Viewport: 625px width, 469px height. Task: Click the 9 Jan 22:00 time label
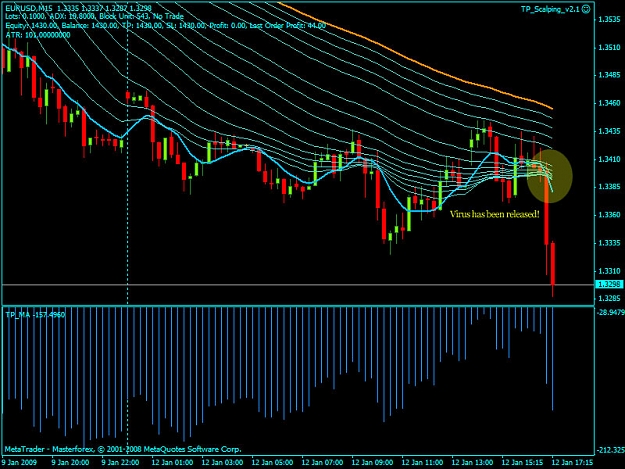pos(120,463)
